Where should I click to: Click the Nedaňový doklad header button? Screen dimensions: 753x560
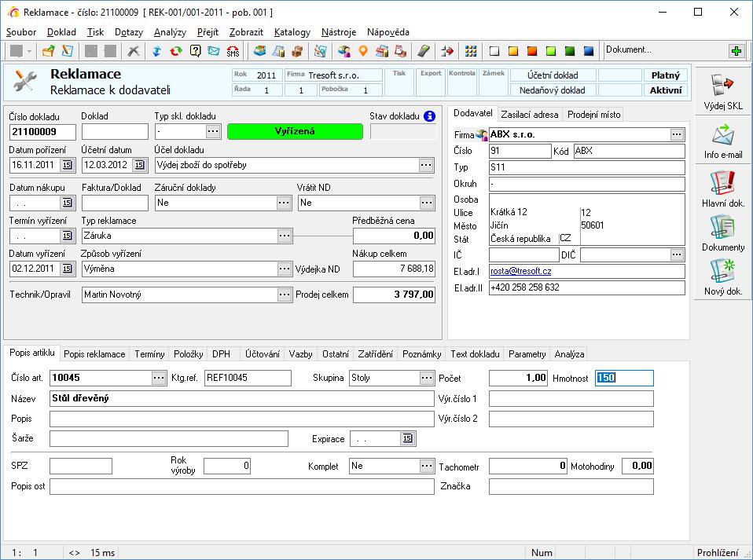click(553, 90)
